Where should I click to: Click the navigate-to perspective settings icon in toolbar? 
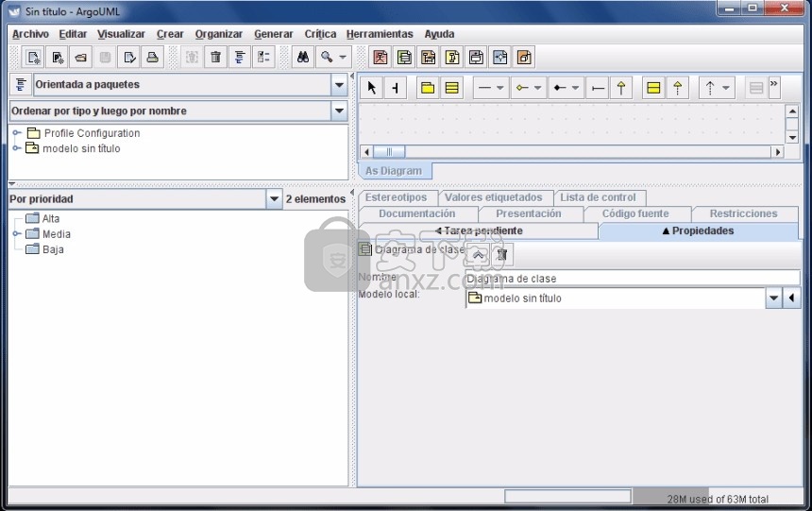[240, 57]
